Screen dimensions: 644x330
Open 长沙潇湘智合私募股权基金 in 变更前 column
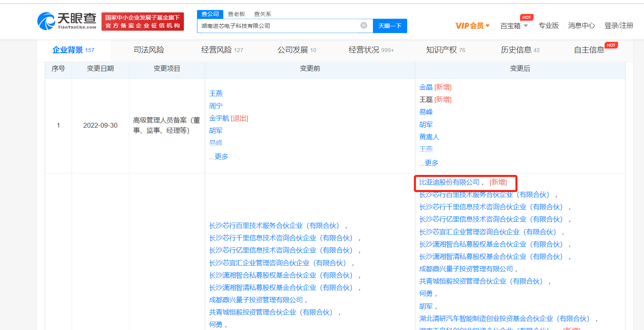point(281,275)
